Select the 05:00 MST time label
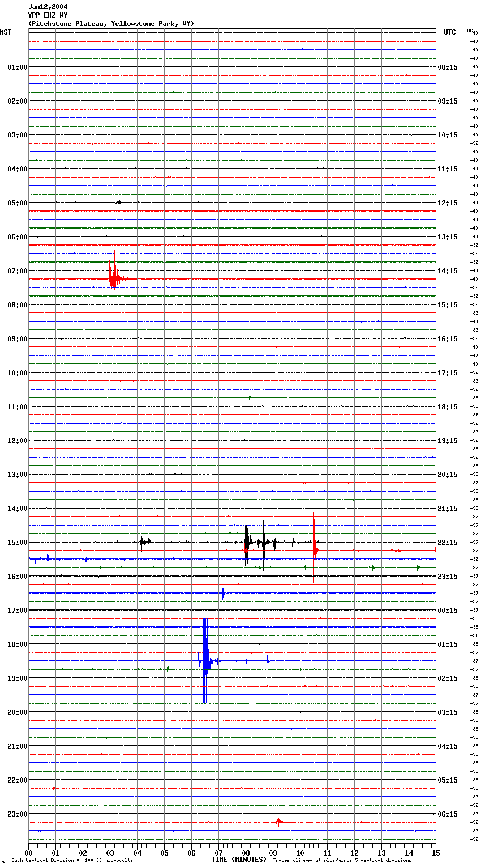Viewport: 481px width, 868px height. 17,203
